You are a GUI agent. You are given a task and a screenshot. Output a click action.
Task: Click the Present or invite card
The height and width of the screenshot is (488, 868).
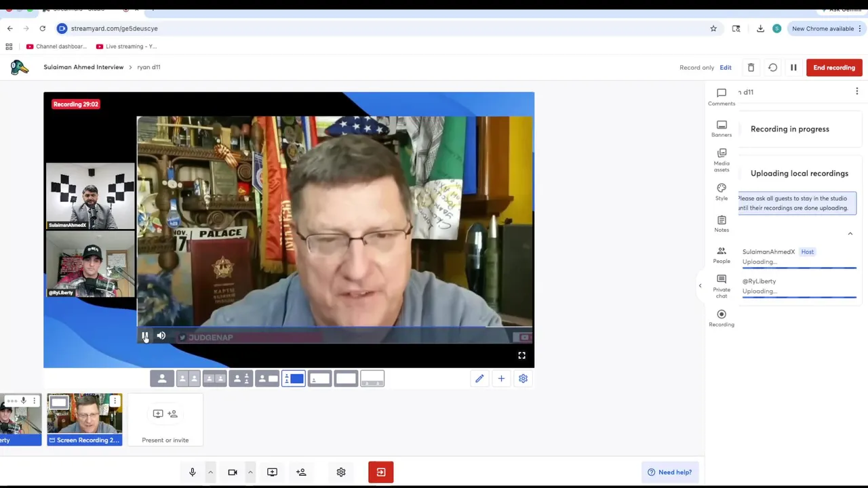[165, 420]
